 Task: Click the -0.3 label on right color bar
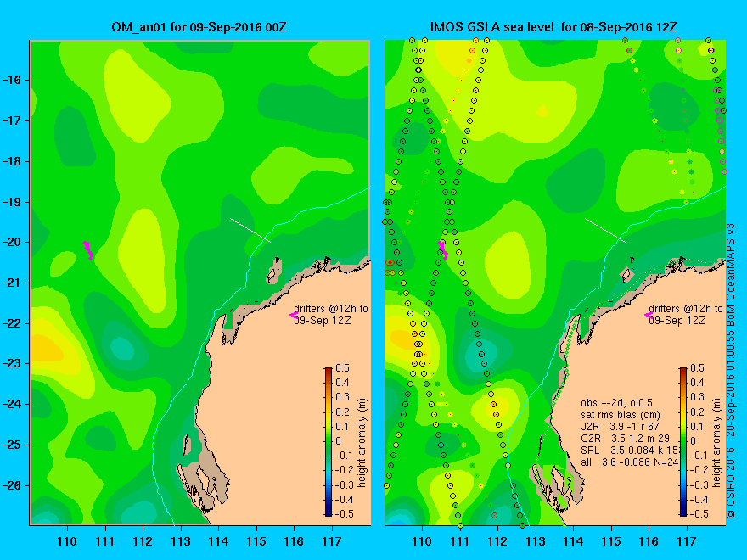pyautogui.click(x=699, y=484)
